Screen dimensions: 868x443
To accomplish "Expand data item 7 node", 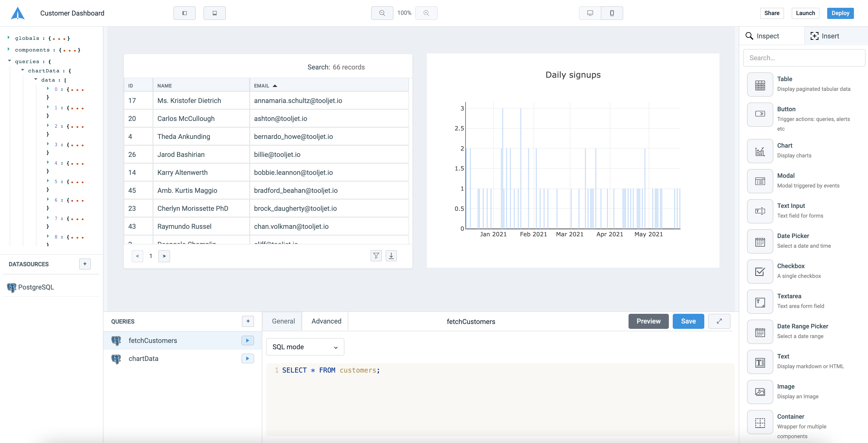I will pyautogui.click(x=48, y=218).
